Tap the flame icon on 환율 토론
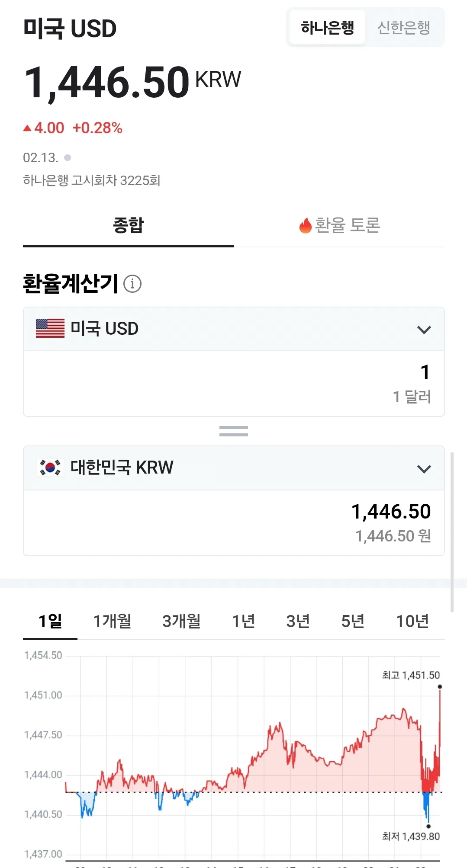 [306, 225]
